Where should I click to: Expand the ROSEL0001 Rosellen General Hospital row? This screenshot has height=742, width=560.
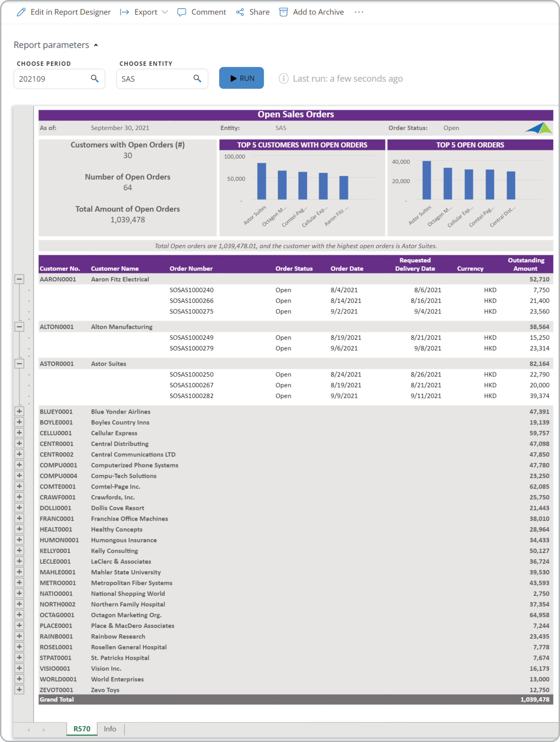(x=19, y=647)
